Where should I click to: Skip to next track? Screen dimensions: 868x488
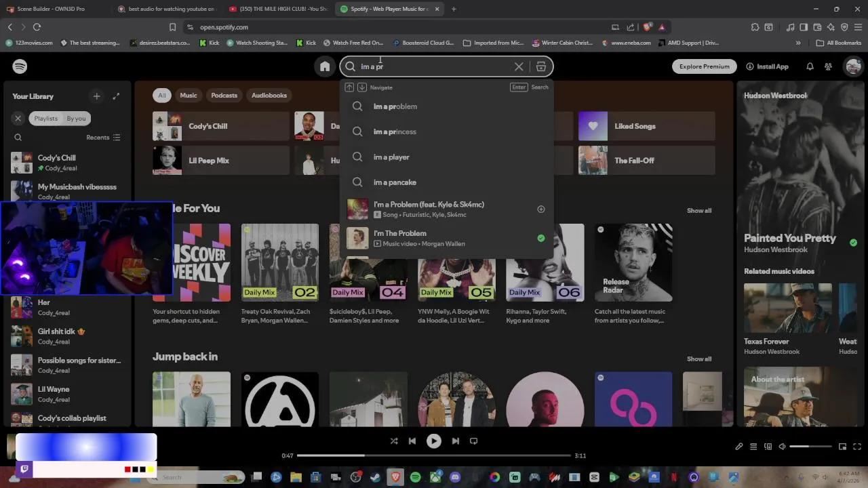click(456, 441)
